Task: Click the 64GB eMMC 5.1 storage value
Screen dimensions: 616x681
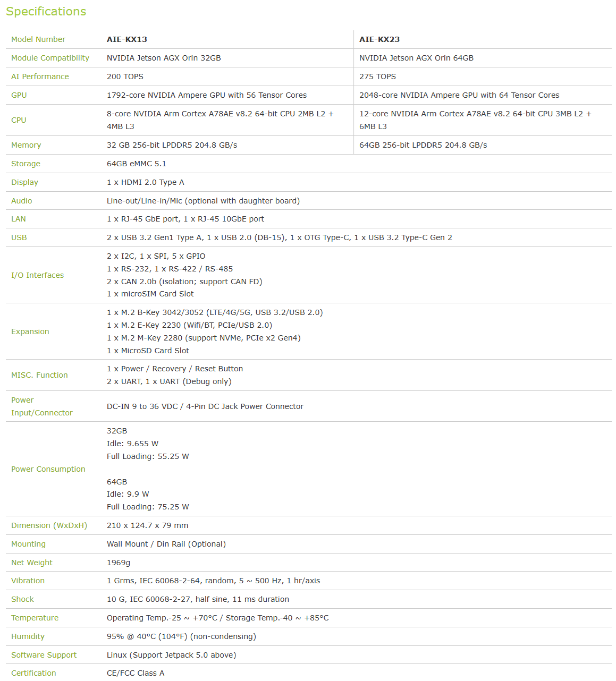Action: click(x=136, y=164)
